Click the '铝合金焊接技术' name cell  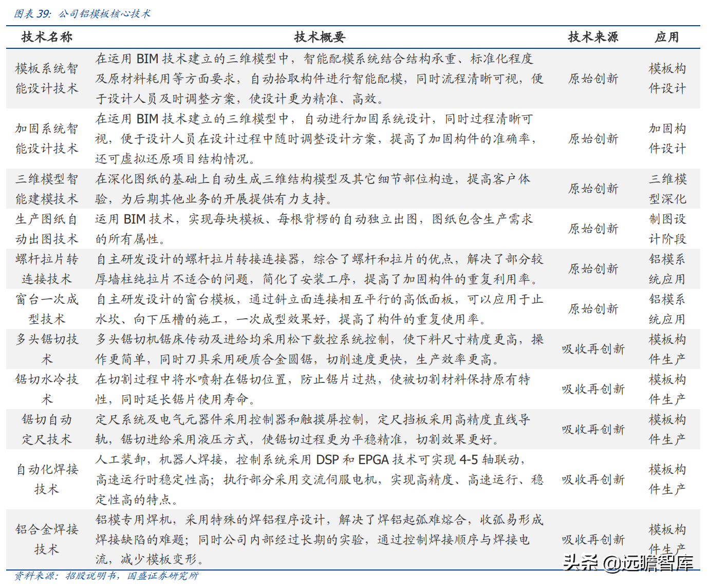point(47,539)
